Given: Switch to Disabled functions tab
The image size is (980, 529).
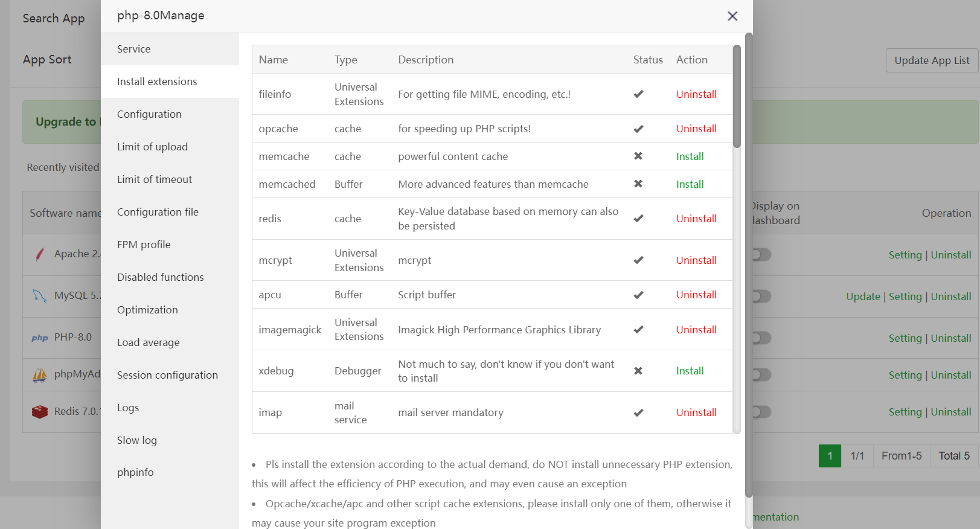Looking at the screenshot, I should (x=161, y=277).
